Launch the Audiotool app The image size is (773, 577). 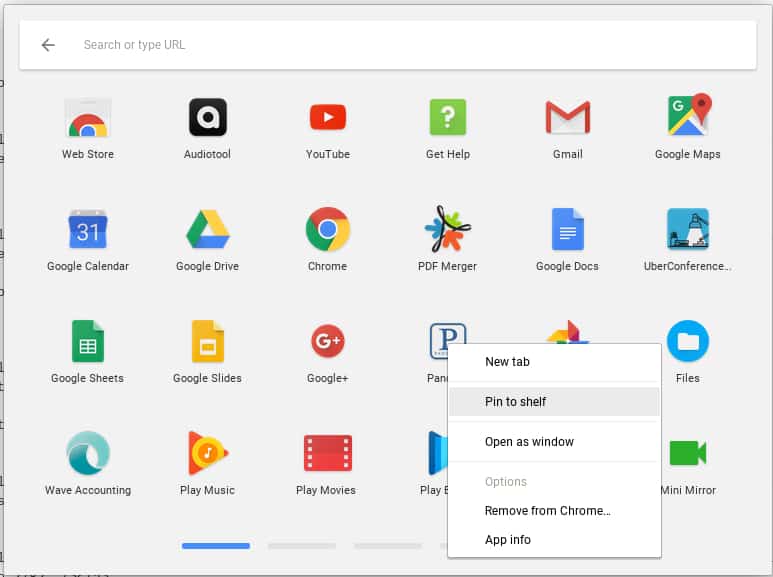[208, 117]
